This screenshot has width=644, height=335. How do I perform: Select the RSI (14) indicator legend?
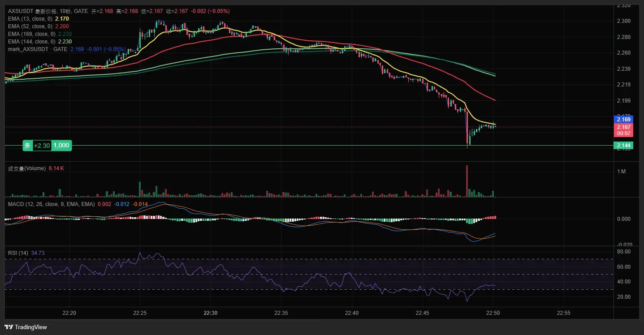pos(18,253)
